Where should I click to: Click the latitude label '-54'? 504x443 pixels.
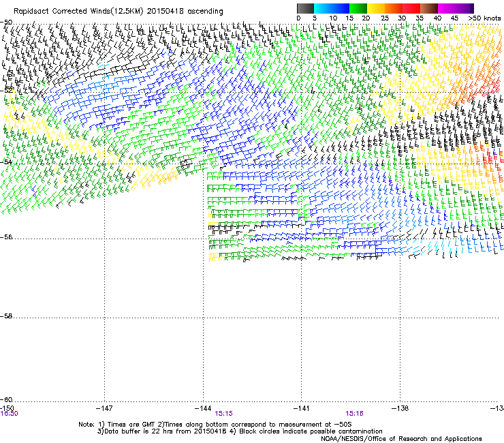6,162
